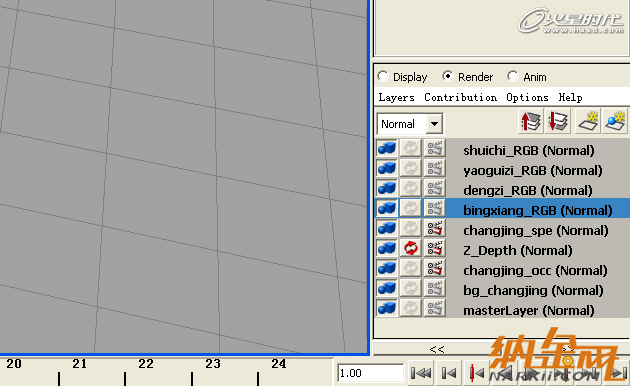
Task: Open the Contribution menu
Action: [460, 98]
